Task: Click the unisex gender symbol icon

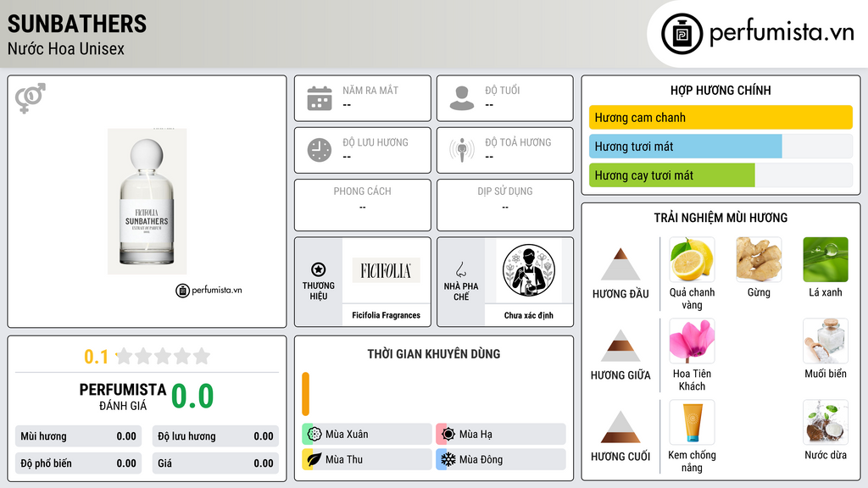Action: (31, 98)
